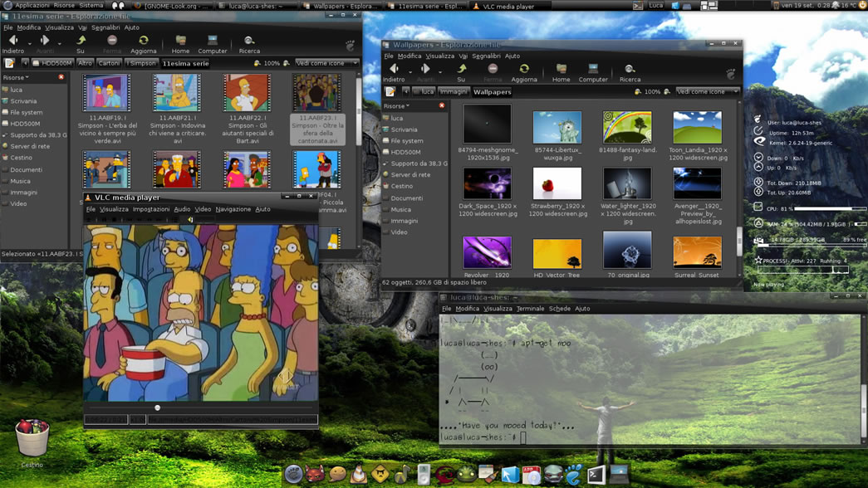
Task: Open Cestino trash icon on desktop
Action: (32, 437)
